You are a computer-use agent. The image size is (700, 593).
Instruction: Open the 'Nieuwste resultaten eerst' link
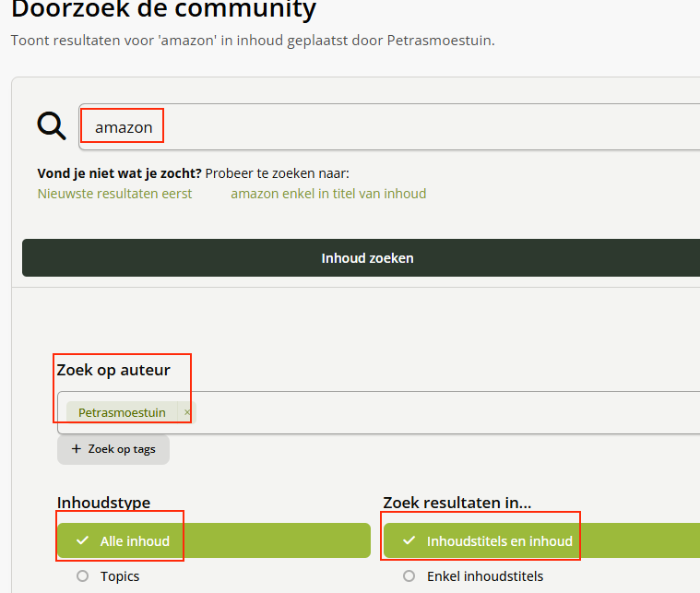click(114, 194)
